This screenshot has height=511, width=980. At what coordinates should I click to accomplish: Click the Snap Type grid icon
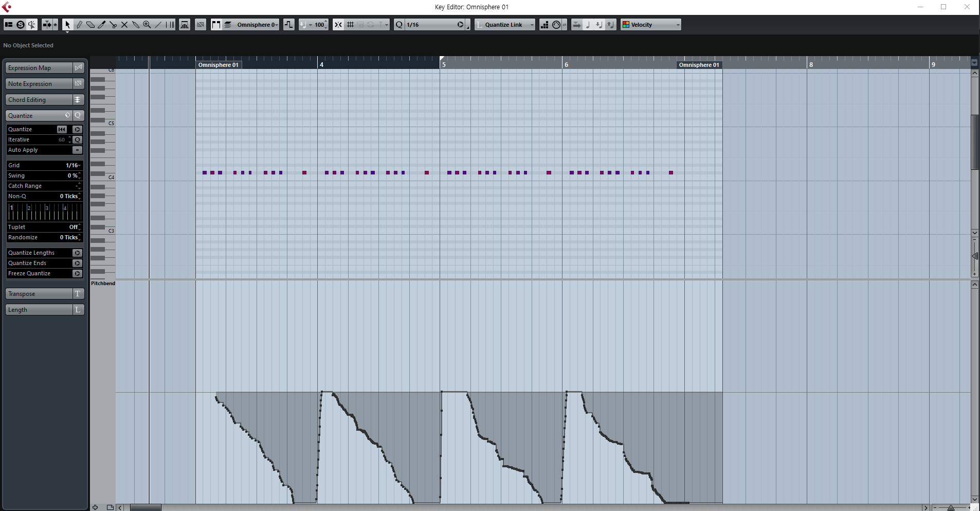[351, 25]
